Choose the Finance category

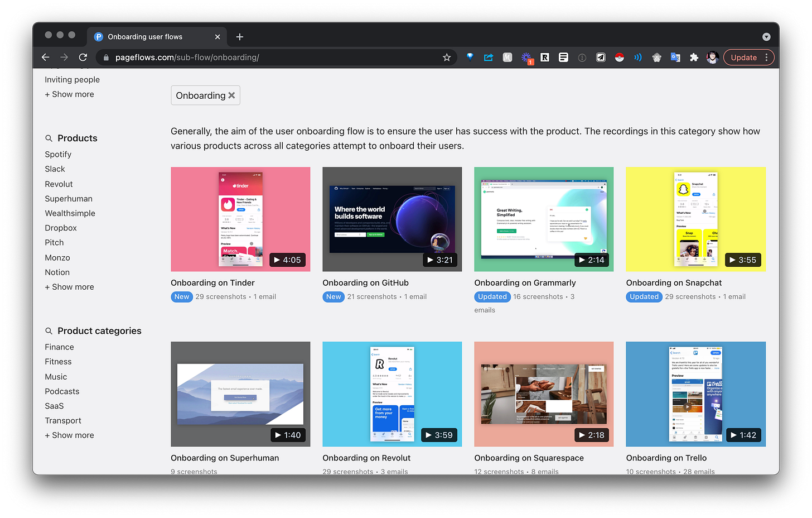tap(60, 347)
